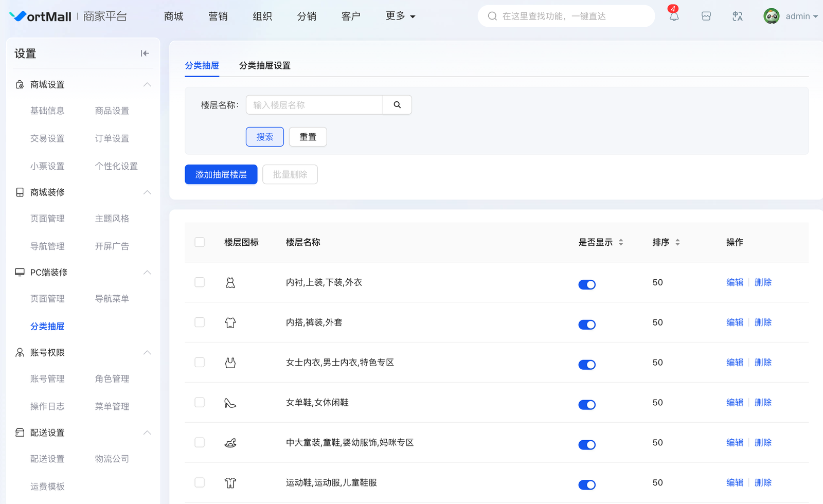The width and height of the screenshot is (823, 504).
Task: Sort by the 排序 column arrows
Action: 677,242
